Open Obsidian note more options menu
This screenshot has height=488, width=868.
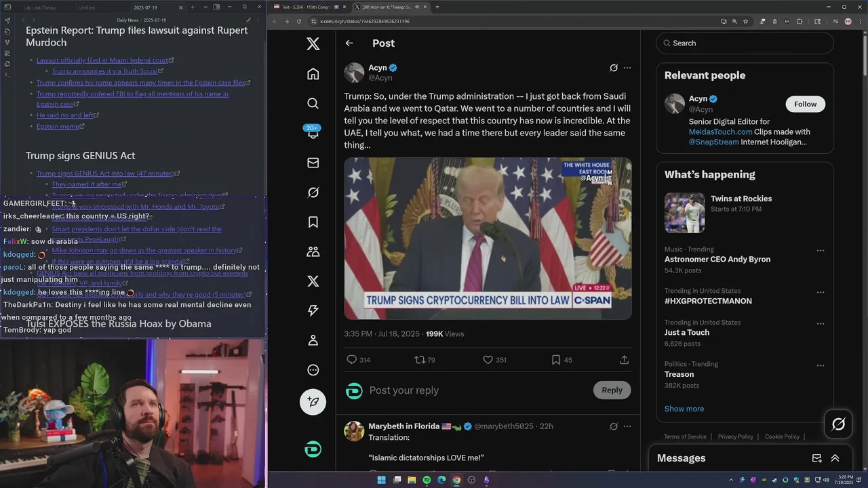click(258, 20)
